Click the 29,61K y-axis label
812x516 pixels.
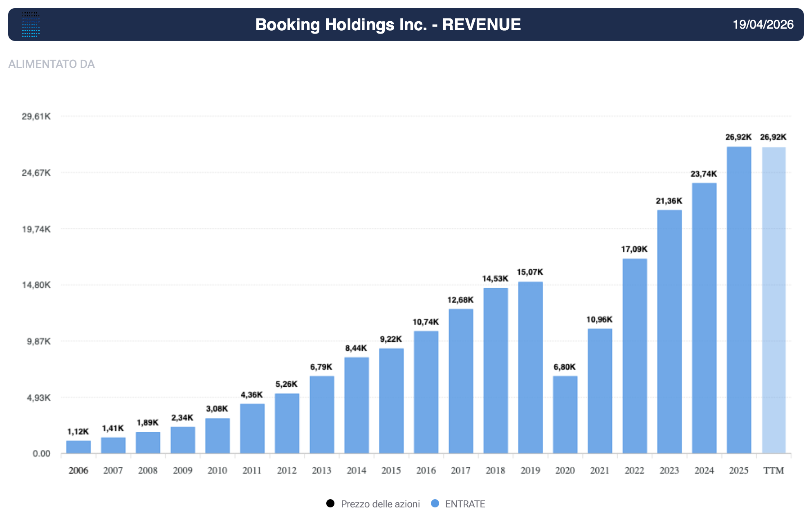coord(36,117)
